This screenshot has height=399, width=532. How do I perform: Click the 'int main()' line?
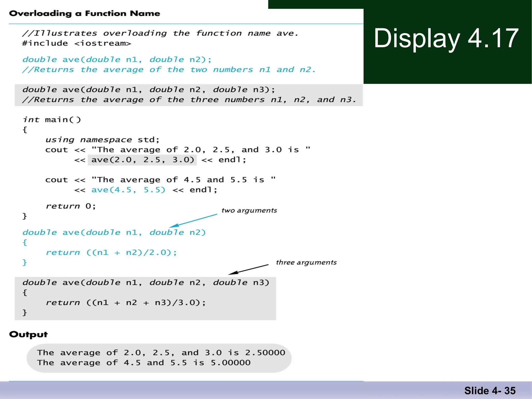[52, 120]
